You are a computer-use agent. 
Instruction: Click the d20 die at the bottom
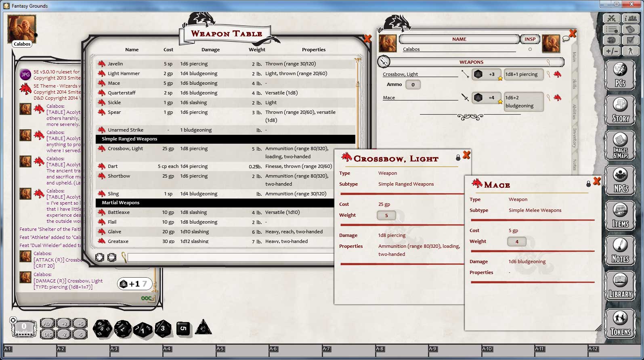(x=103, y=329)
